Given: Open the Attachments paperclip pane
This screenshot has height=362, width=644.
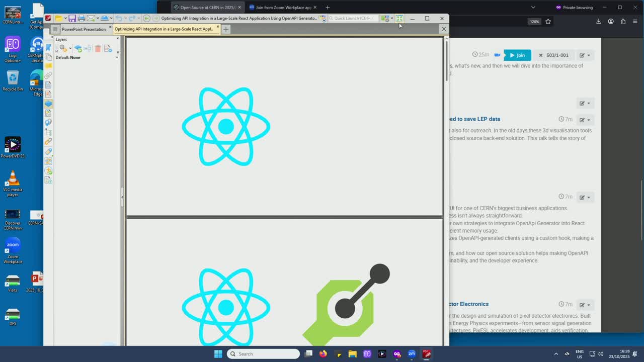Looking at the screenshot, I should (48, 75).
